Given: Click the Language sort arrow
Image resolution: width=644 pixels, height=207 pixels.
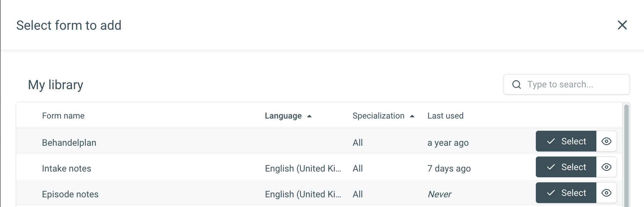Looking at the screenshot, I should (309, 116).
